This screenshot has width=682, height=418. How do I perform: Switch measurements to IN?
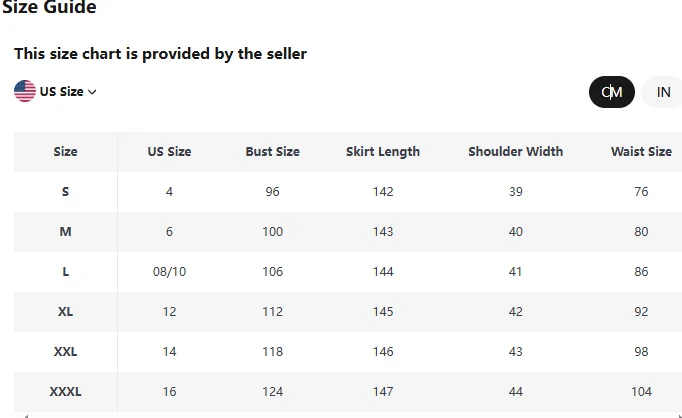point(663,92)
